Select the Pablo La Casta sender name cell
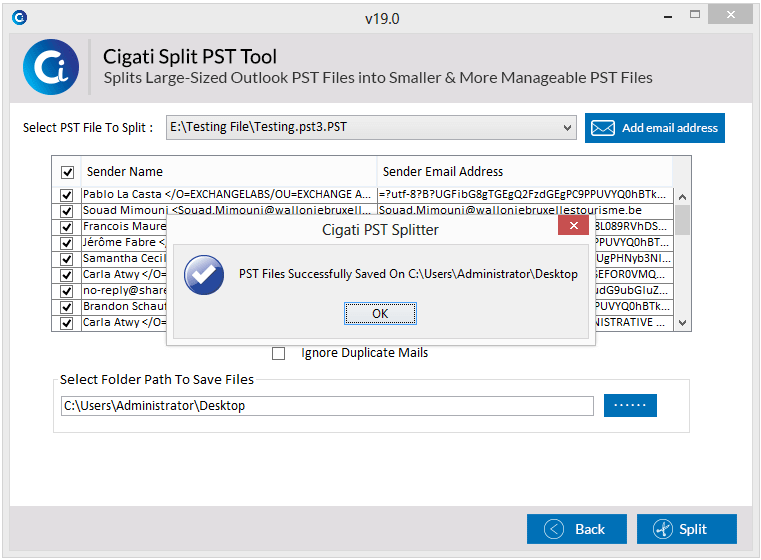This screenshot has height=560, width=761. tap(229, 195)
